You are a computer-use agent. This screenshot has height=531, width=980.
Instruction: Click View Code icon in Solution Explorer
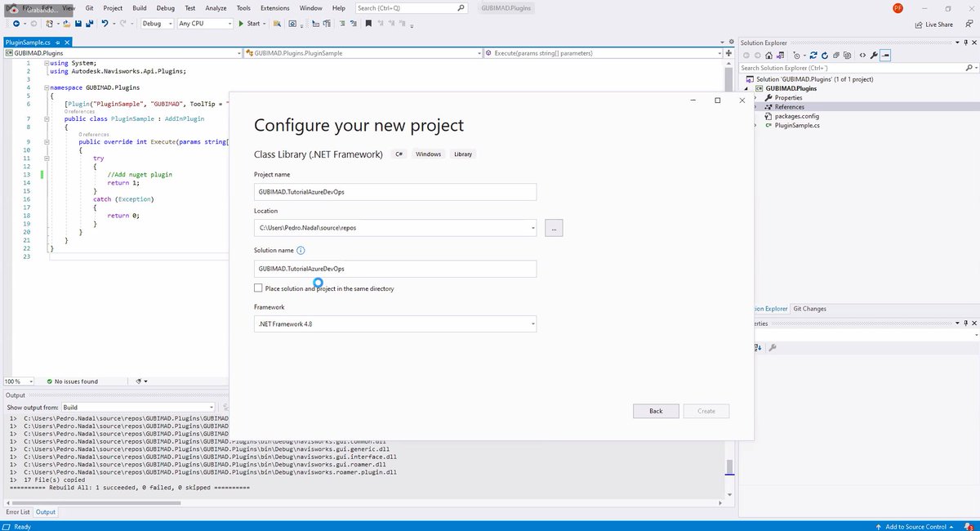(862, 56)
